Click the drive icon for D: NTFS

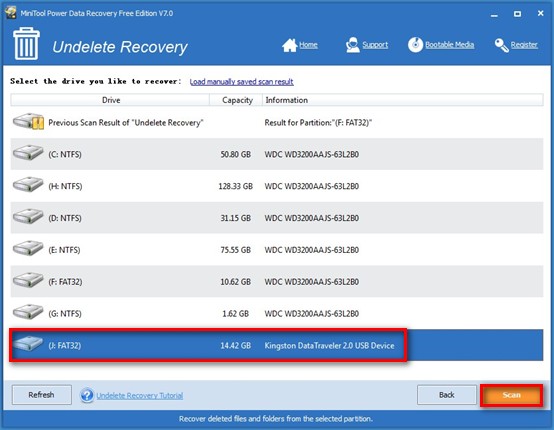[x=28, y=217]
